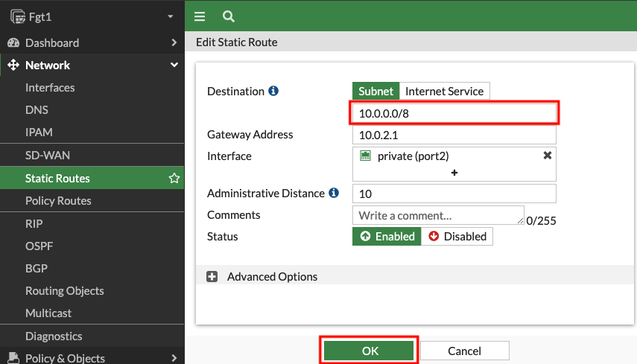Go to the Interfaces menu item
Viewport: 637px width, 364px height.
[x=50, y=88]
